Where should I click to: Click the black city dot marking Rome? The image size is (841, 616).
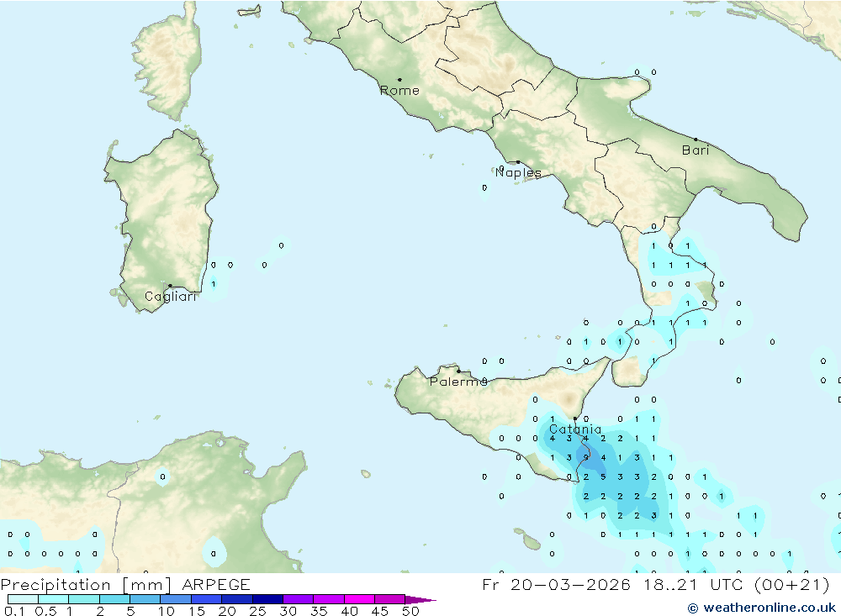(x=399, y=79)
